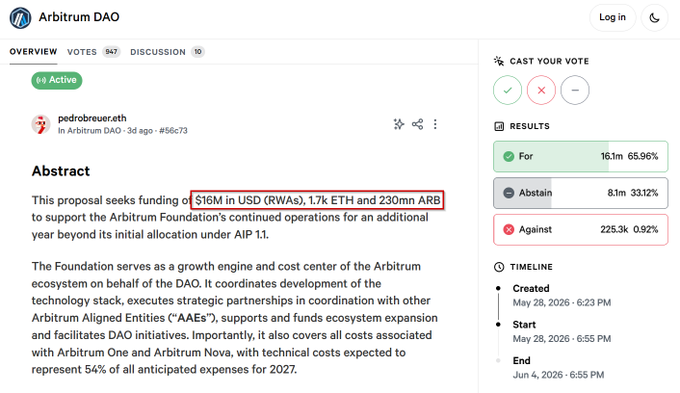The width and height of the screenshot is (680, 393).
Task: Choose Abstain with the dash button
Action: 575,90
